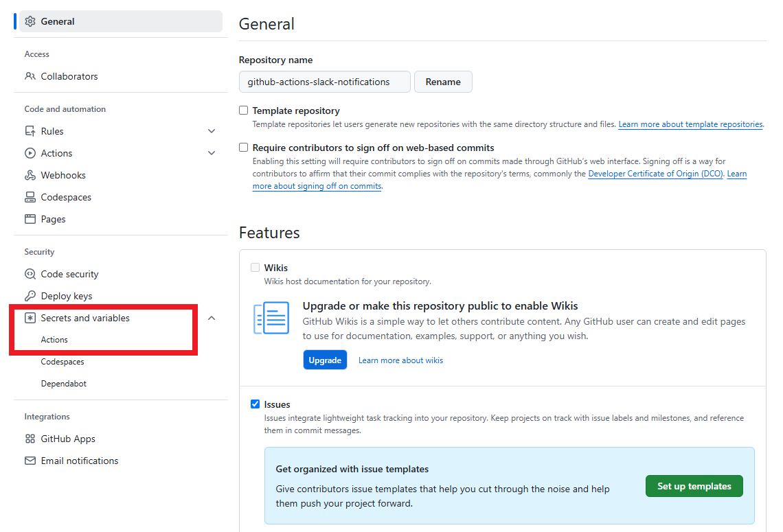The width and height of the screenshot is (783, 532).
Task: Collapse the Secrets and variables chevron
Action: click(212, 318)
